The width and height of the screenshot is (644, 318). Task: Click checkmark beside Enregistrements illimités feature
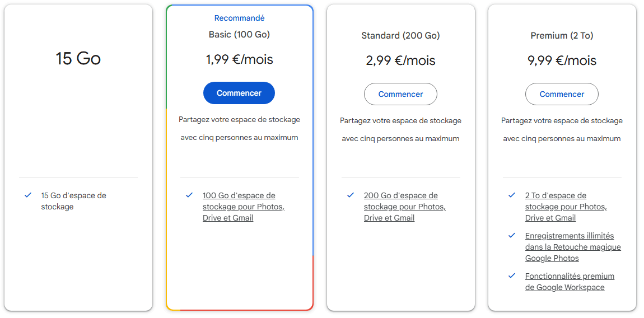point(512,235)
